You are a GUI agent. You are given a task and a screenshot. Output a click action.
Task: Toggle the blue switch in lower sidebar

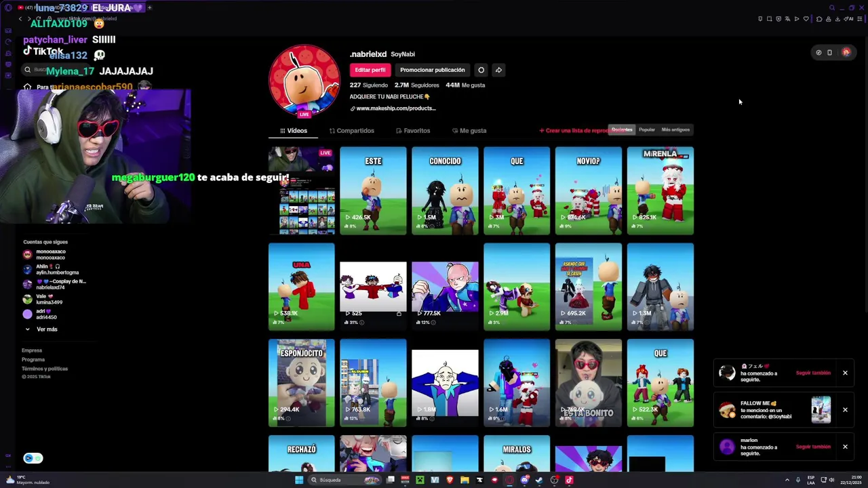(33, 458)
